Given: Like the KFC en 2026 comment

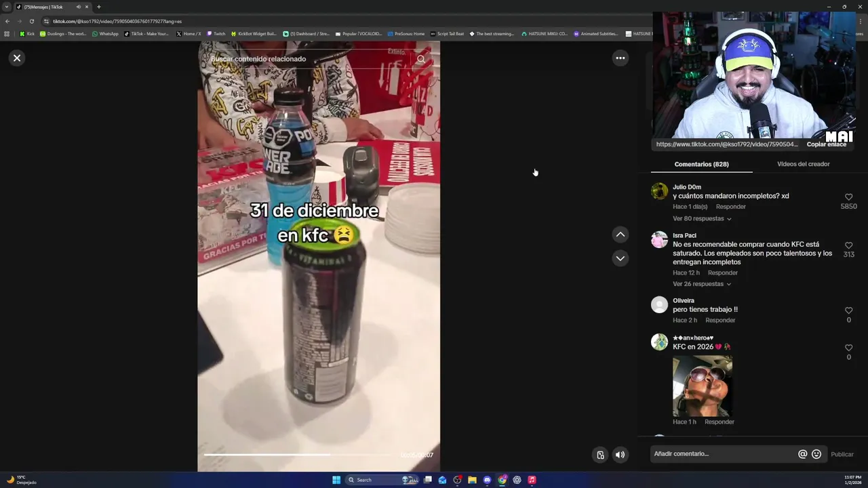Looking at the screenshot, I should 848,348.
